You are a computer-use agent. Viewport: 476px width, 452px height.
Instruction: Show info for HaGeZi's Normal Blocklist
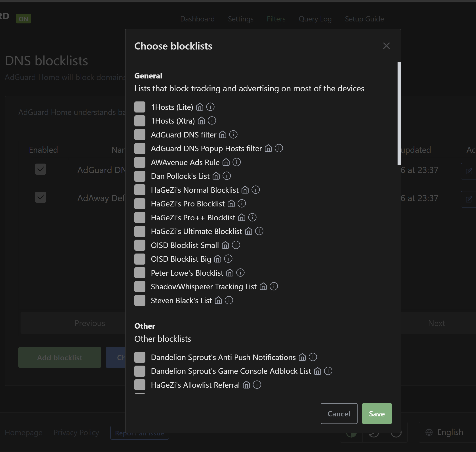(x=256, y=190)
